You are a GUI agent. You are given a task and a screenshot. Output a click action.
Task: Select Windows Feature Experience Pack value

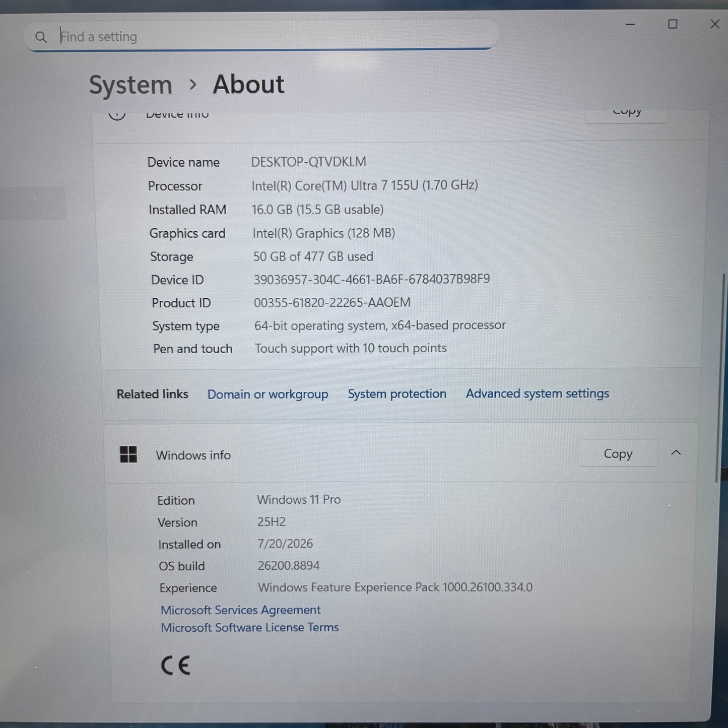point(395,587)
